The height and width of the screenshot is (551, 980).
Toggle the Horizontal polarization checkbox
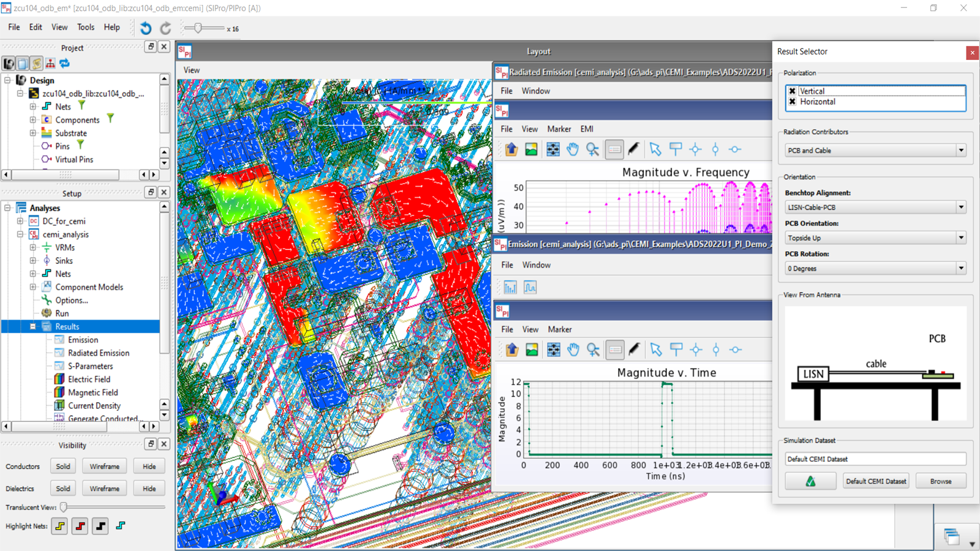793,102
